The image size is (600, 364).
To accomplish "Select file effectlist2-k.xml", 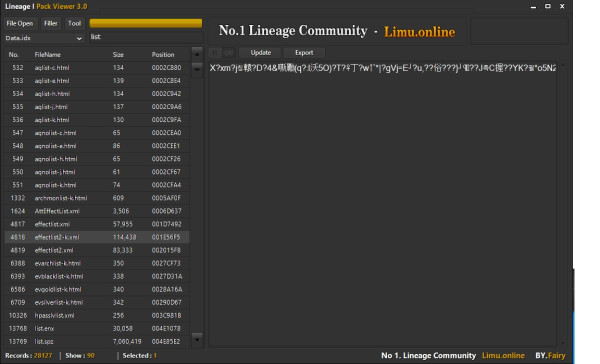I will coord(97,237).
